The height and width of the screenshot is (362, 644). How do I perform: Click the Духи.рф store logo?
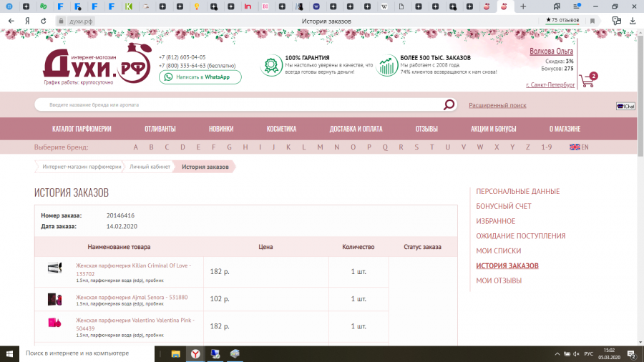92,65
